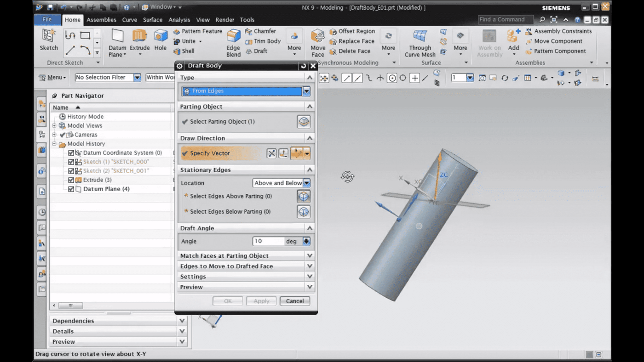Open Draft Body dialog settings gear
The image size is (644, 362).
click(x=180, y=66)
